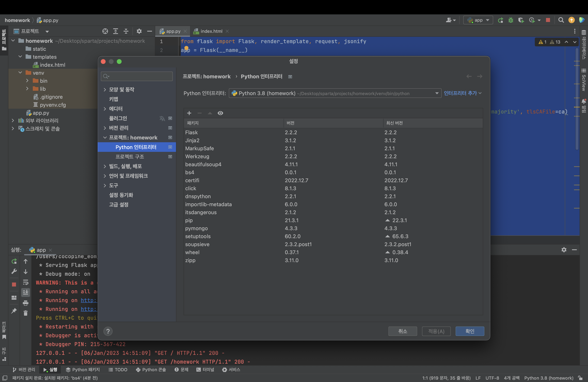Open Python interpreter dropdown

click(335, 93)
